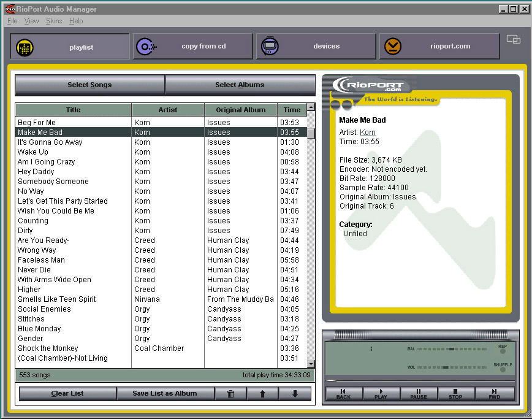Click the Select Songs button
The image size is (532, 419).
coord(89,85)
